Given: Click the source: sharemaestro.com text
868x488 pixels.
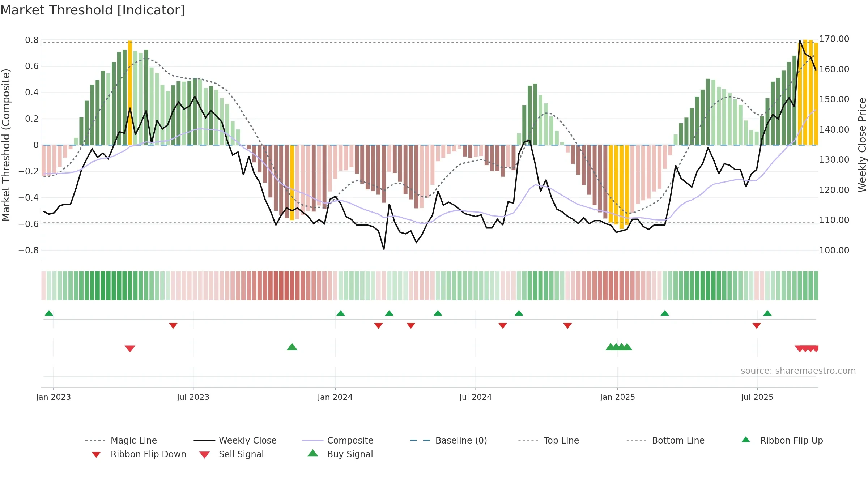Looking at the screenshot, I should click(798, 371).
